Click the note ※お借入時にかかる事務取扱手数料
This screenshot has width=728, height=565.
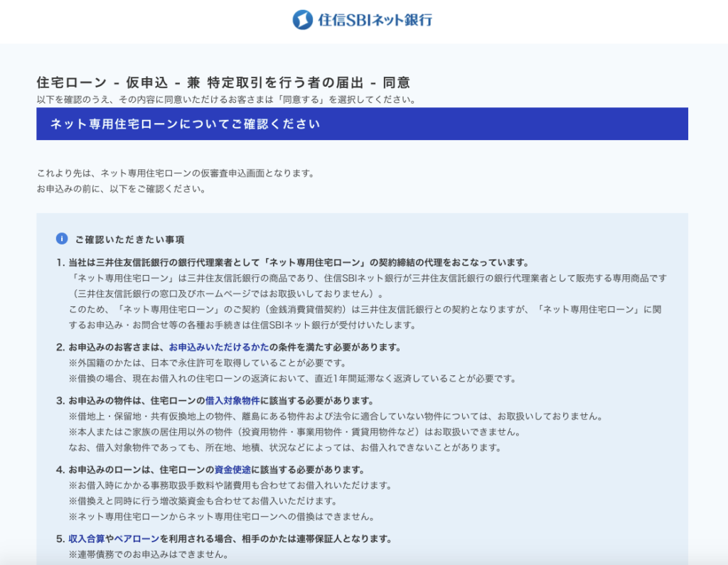coord(230,485)
